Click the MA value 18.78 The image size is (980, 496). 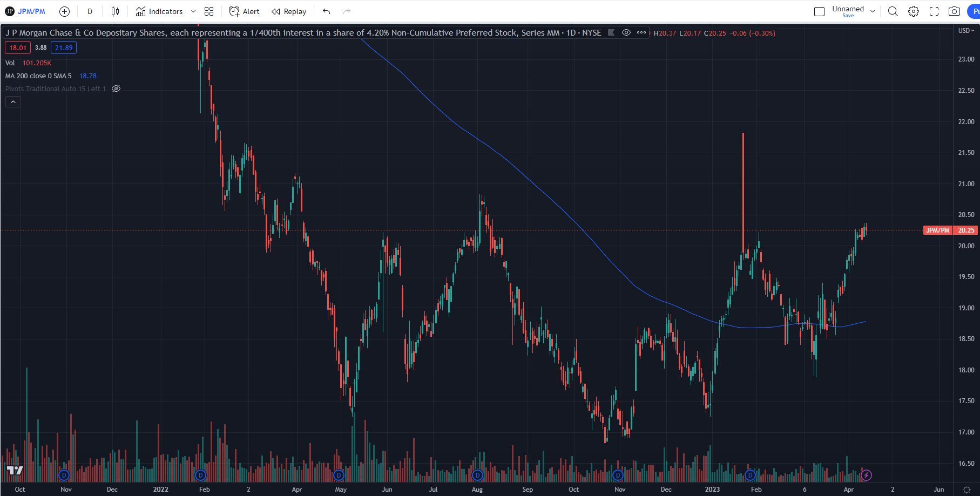pos(88,76)
